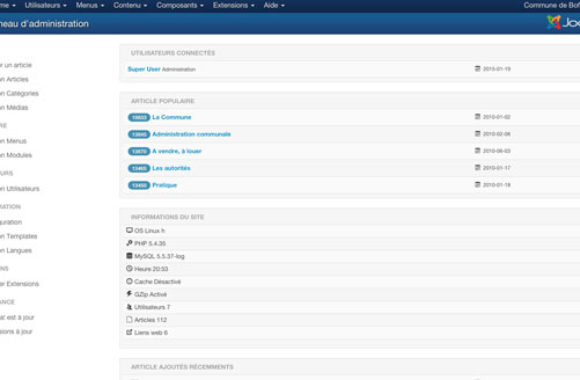Viewport: 580px width, 380px height.
Task: Click the 'Liens web 6' count text
Action: (x=151, y=333)
